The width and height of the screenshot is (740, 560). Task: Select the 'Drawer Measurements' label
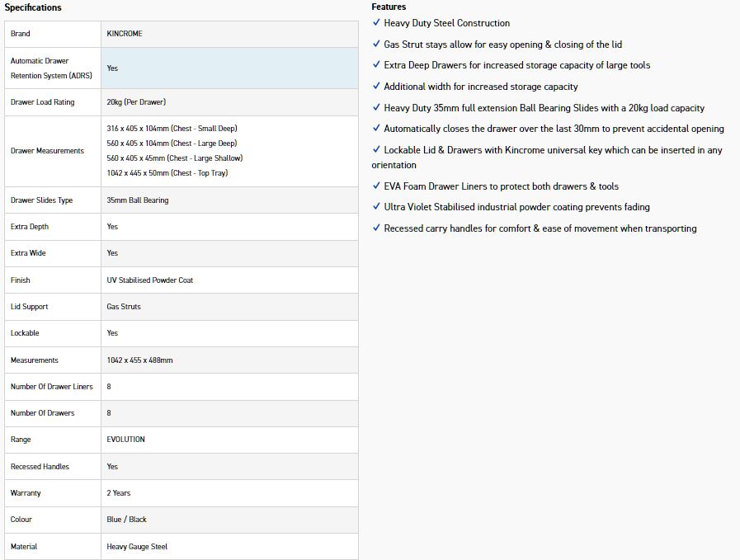[47, 150]
